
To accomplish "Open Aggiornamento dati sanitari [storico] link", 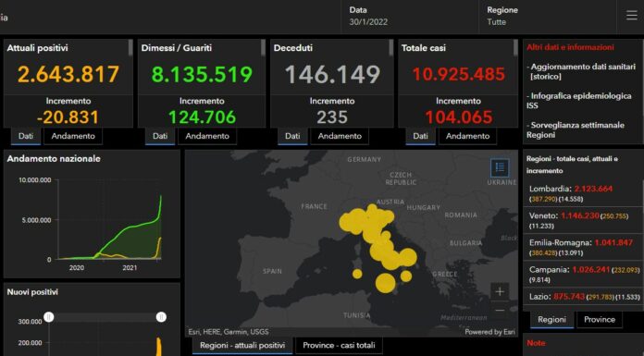I will coord(581,71).
